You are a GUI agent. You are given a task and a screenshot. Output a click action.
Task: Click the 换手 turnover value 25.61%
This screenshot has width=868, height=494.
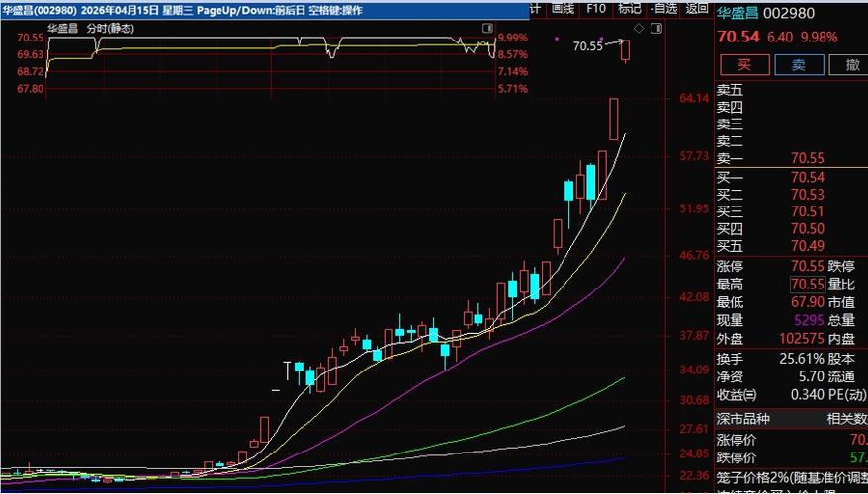[802, 359]
